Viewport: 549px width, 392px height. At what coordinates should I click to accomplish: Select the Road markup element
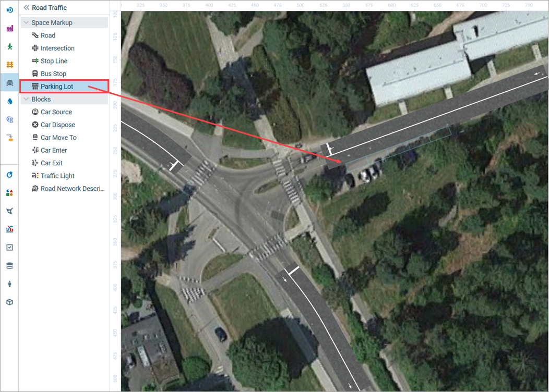click(x=43, y=35)
